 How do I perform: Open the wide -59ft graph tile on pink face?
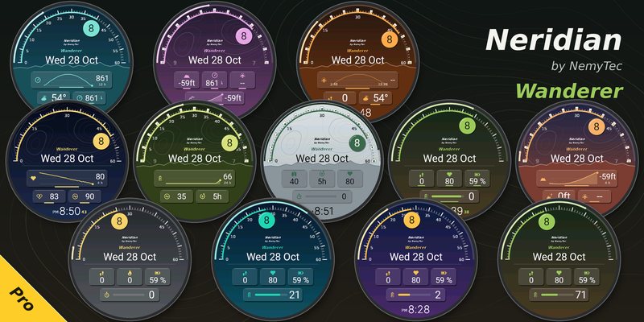pos(214,97)
